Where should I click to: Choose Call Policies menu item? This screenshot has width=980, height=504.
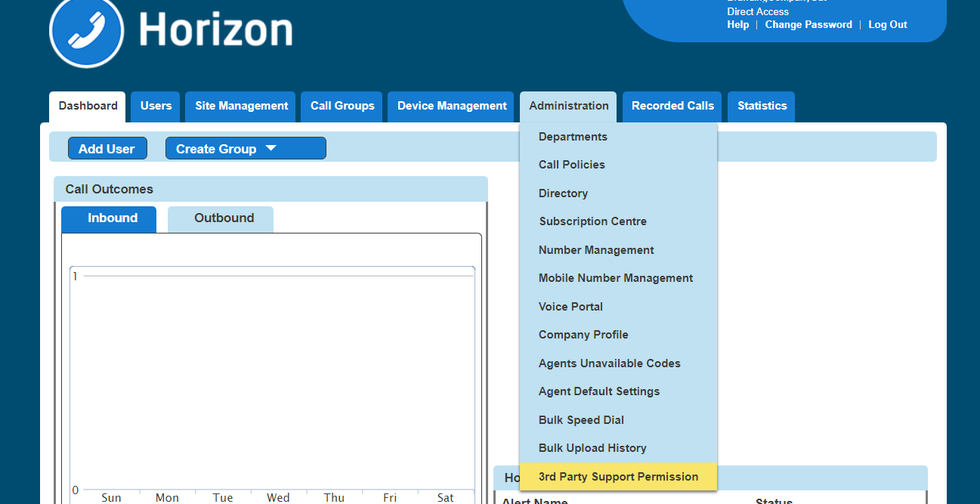click(x=618, y=165)
